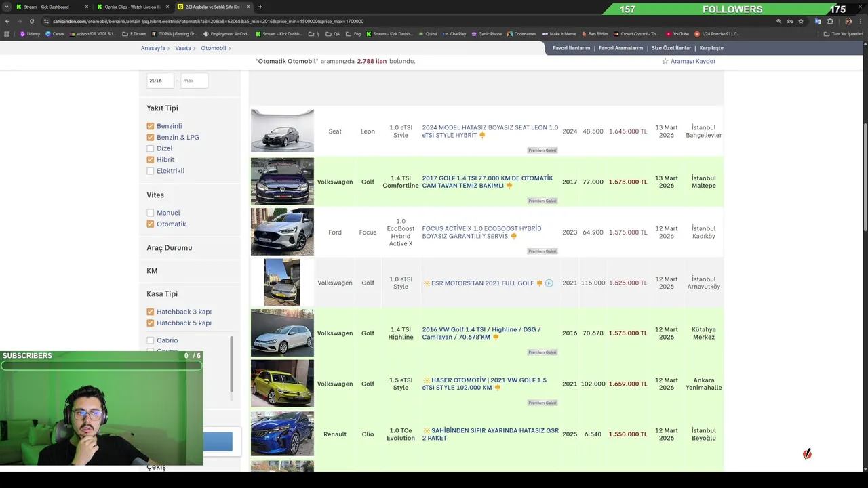Uncheck the Otomatik gearbox option
This screenshot has height=488, width=868.
click(x=150, y=224)
